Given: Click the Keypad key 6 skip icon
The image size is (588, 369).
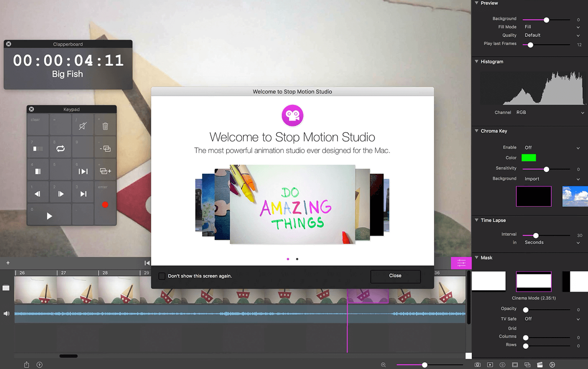Looking at the screenshot, I should click(x=83, y=171).
